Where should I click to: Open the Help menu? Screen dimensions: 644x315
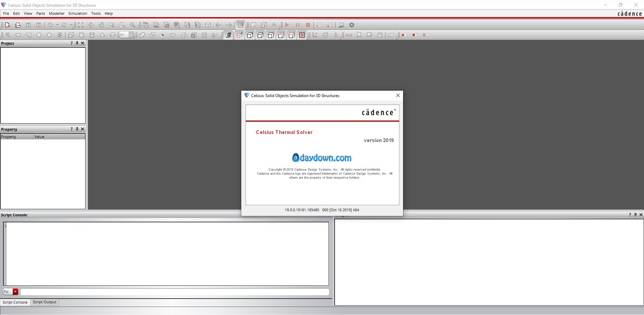coord(109,13)
